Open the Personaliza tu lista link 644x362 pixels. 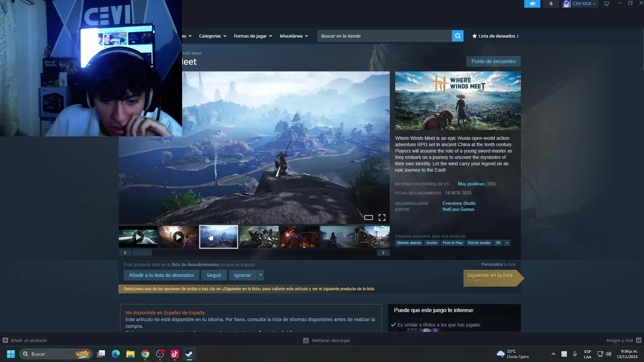[x=498, y=264]
